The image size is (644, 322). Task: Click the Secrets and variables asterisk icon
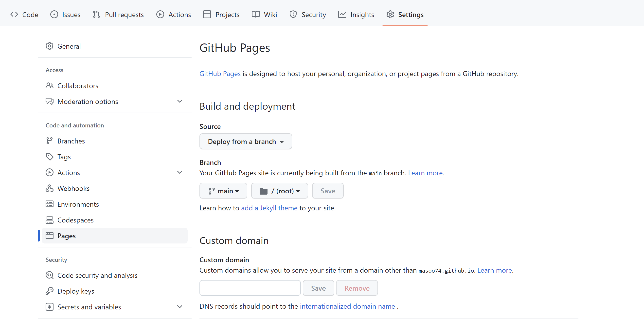50,307
